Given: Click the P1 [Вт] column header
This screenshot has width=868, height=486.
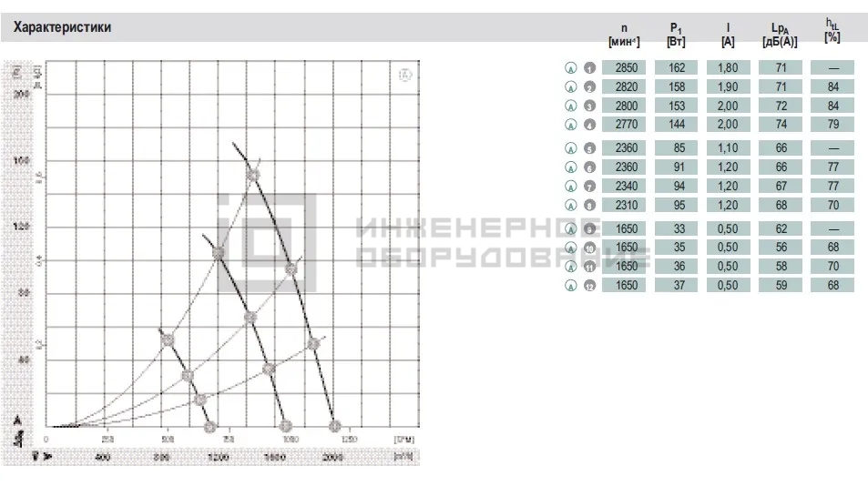Looking at the screenshot, I should coord(676,35).
